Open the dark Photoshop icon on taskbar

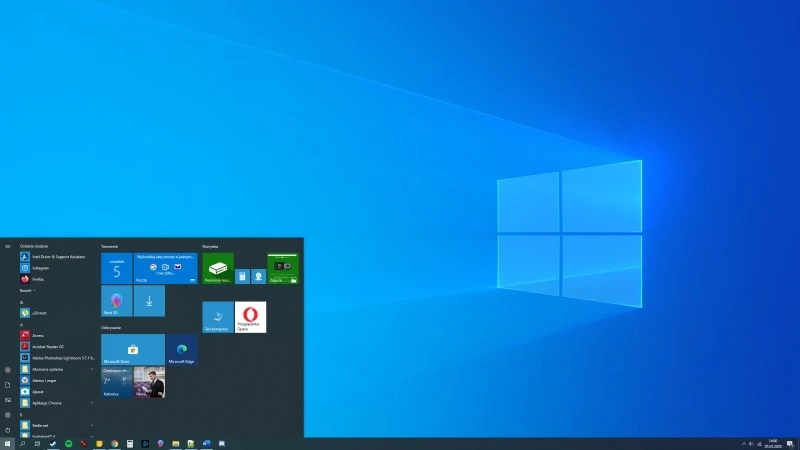(145, 444)
